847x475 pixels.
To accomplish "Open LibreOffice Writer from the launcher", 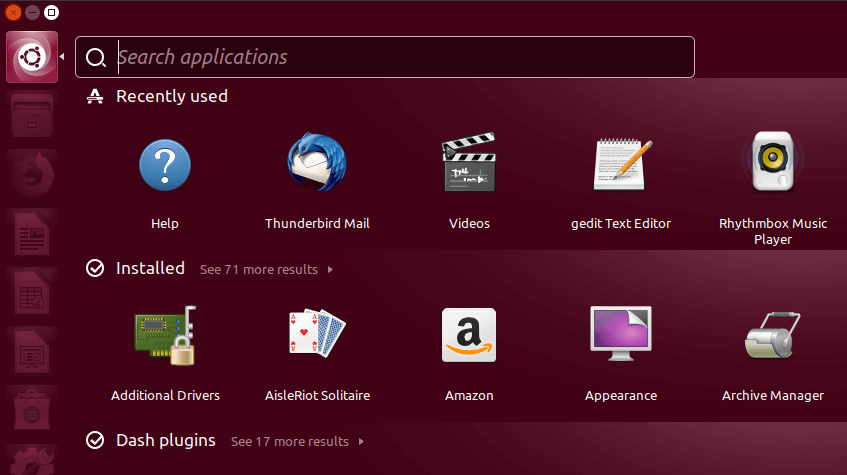I will tap(32, 233).
